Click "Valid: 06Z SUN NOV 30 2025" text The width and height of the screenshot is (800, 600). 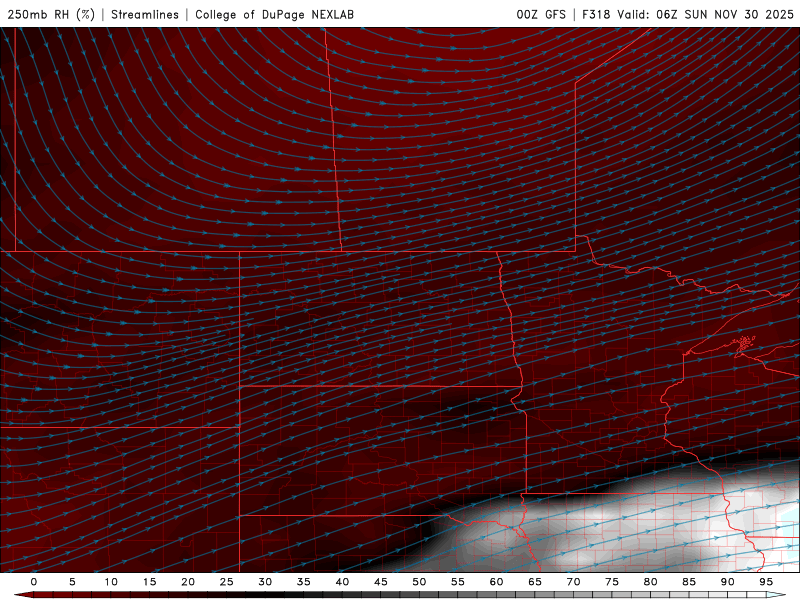705,14
